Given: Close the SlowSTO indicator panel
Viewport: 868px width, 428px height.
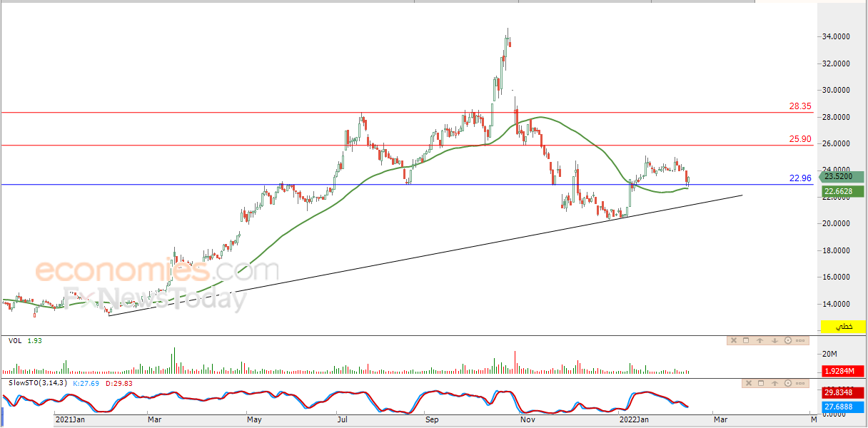Looking at the screenshot, I should (749, 383).
